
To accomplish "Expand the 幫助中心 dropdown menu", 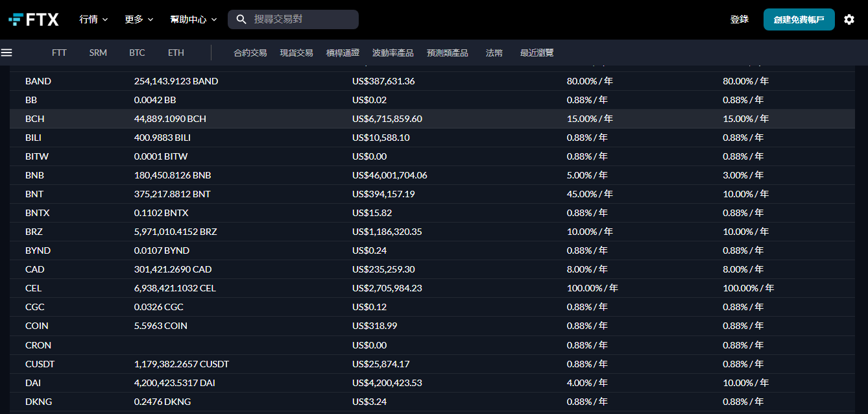I will tap(193, 19).
